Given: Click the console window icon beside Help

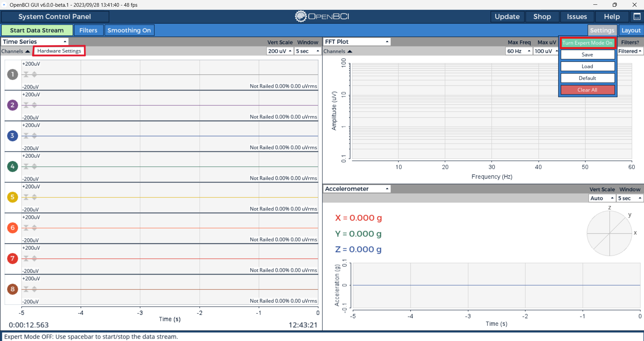Looking at the screenshot, I should pos(637,16).
